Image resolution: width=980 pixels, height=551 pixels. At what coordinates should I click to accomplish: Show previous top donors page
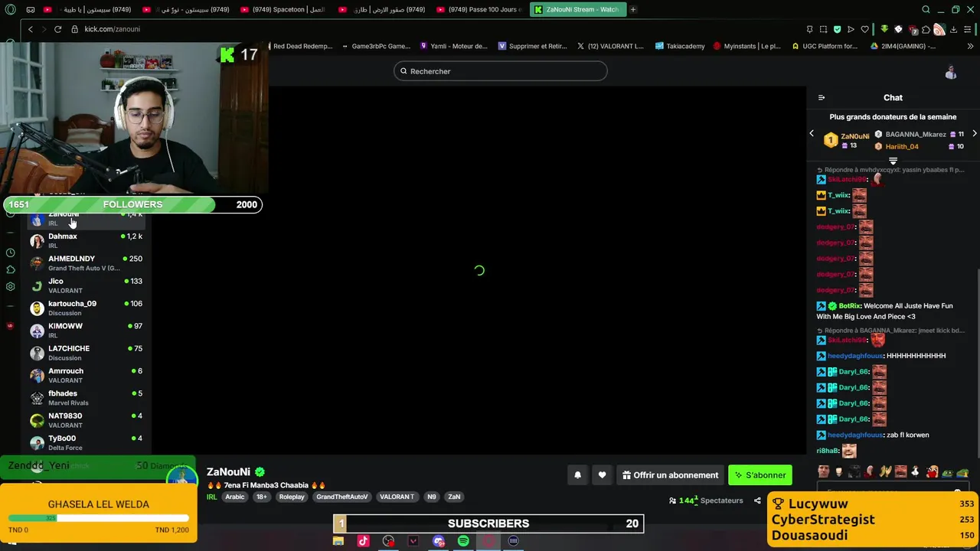[x=812, y=134]
